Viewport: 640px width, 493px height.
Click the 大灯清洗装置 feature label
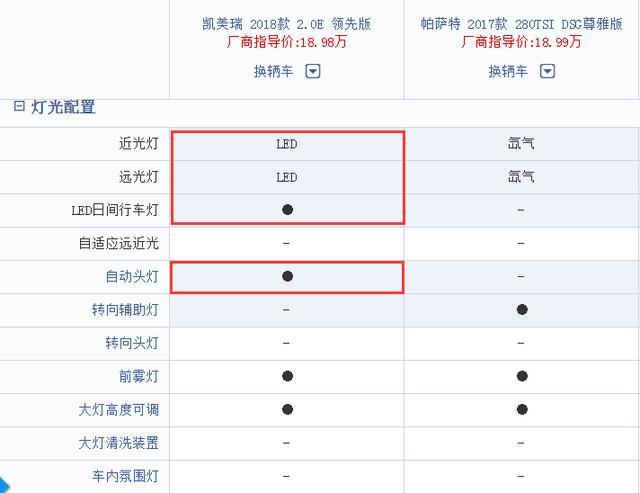118,443
